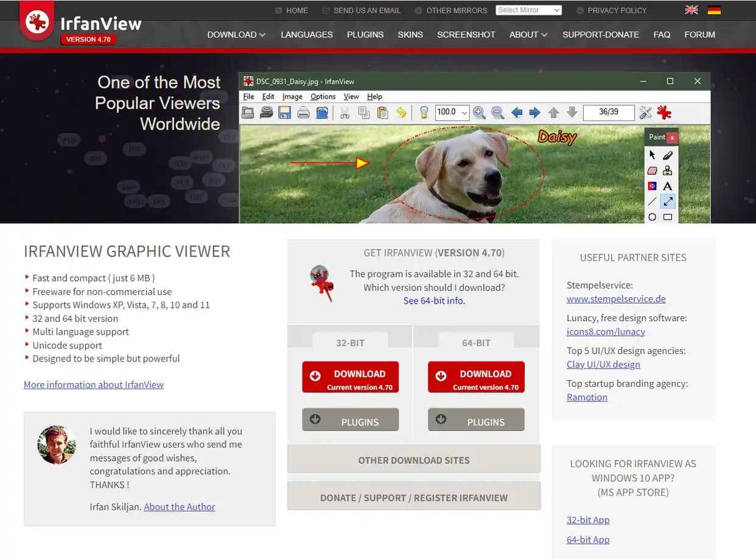This screenshot has width=756, height=559.
Task: Open the 100.0 zoom level dropdown
Action: pos(452,112)
